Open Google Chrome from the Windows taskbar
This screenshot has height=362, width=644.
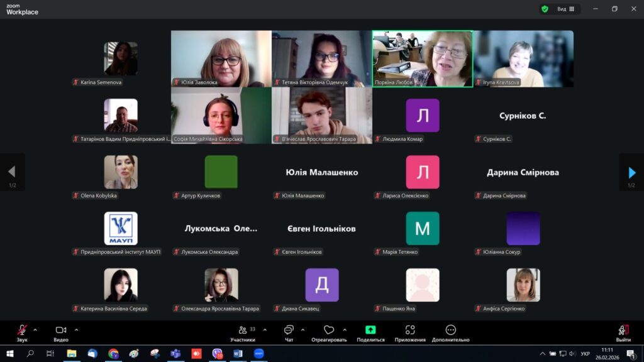click(x=113, y=354)
